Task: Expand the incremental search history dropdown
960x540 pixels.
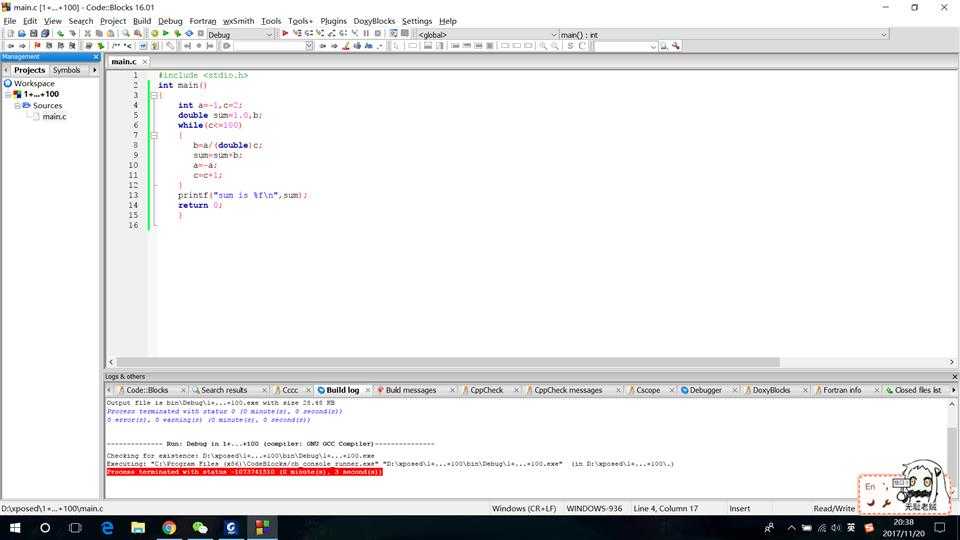Action: click(x=309, y=46)
